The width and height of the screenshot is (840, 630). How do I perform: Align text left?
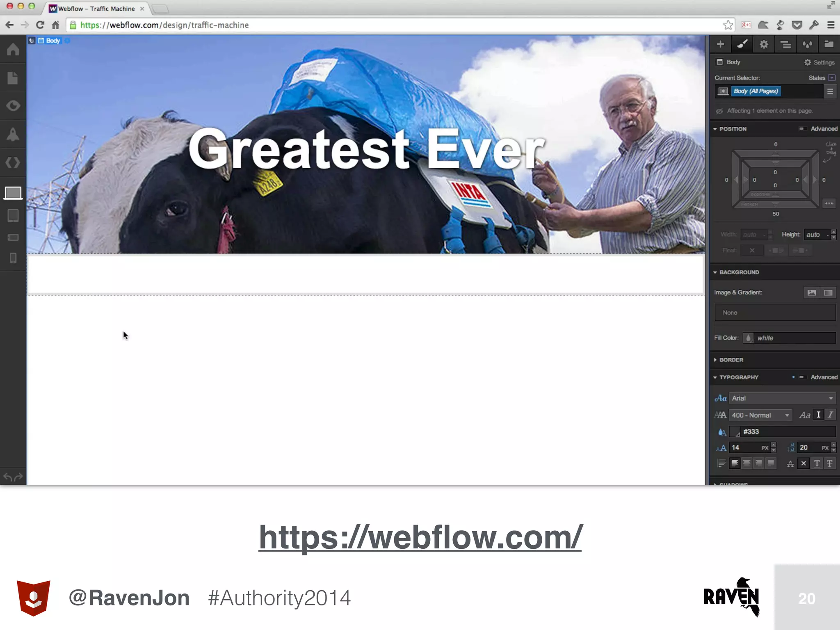[x=735, y=463]
